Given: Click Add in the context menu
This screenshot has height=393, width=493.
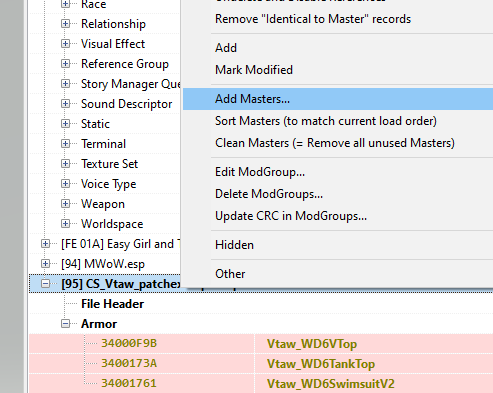Looking at the screenshot, I should click(226, 48).
